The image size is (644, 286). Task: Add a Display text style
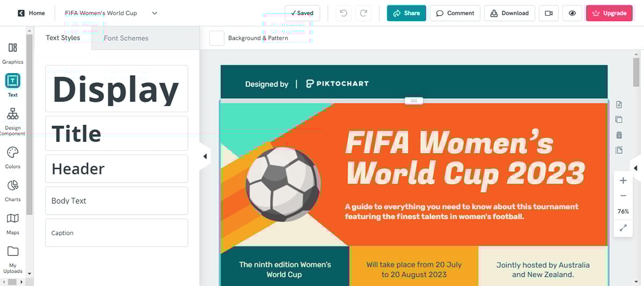click(116, 89)
